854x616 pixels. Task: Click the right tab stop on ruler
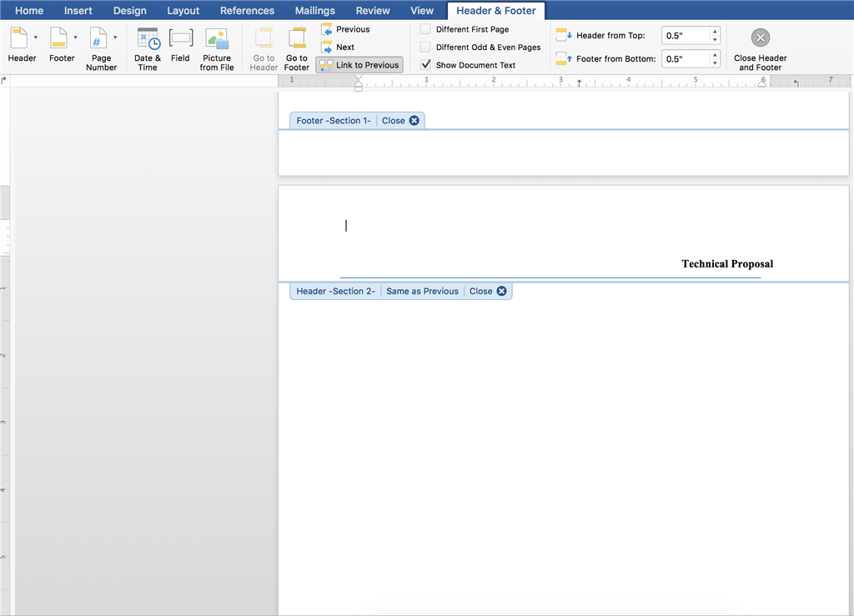(x=796, y=83)
